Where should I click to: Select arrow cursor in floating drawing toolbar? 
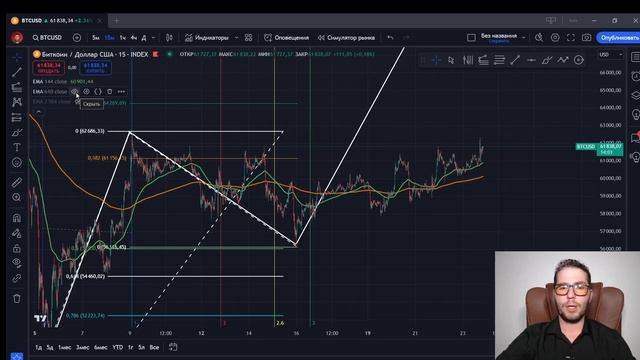451,60
